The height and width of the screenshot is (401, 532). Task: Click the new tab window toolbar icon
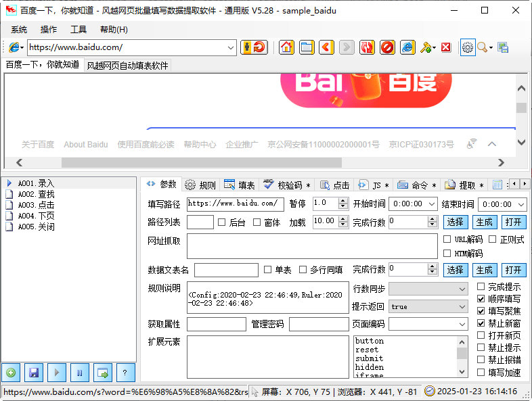[307, 47]
